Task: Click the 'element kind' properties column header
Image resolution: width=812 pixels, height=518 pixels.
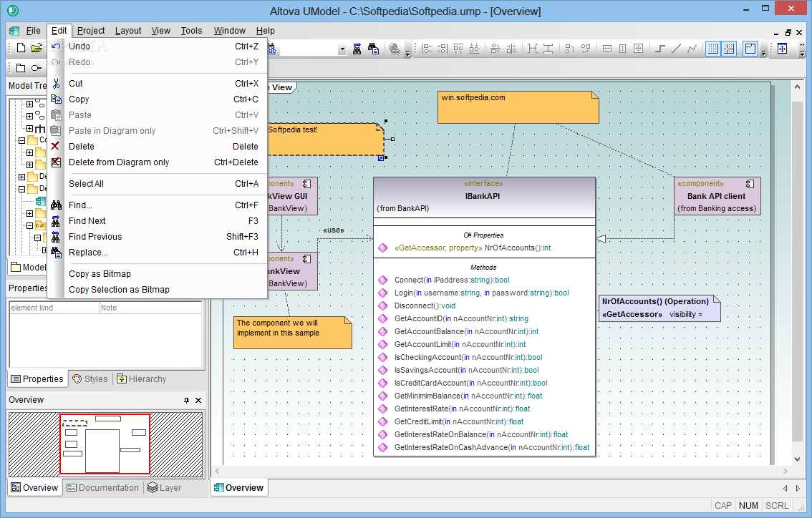Action: [55, 308]
